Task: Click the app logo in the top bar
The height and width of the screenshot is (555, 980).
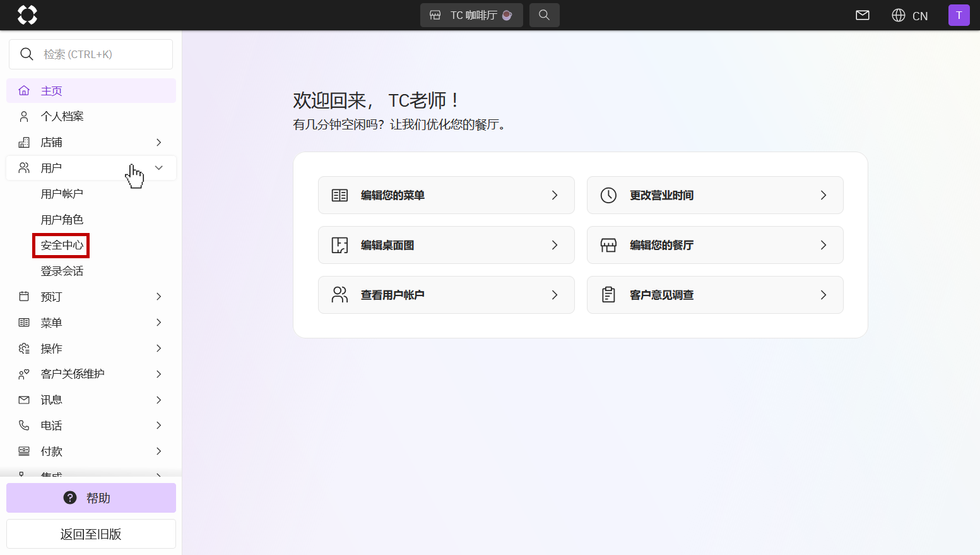Action: tap(27, 15)
